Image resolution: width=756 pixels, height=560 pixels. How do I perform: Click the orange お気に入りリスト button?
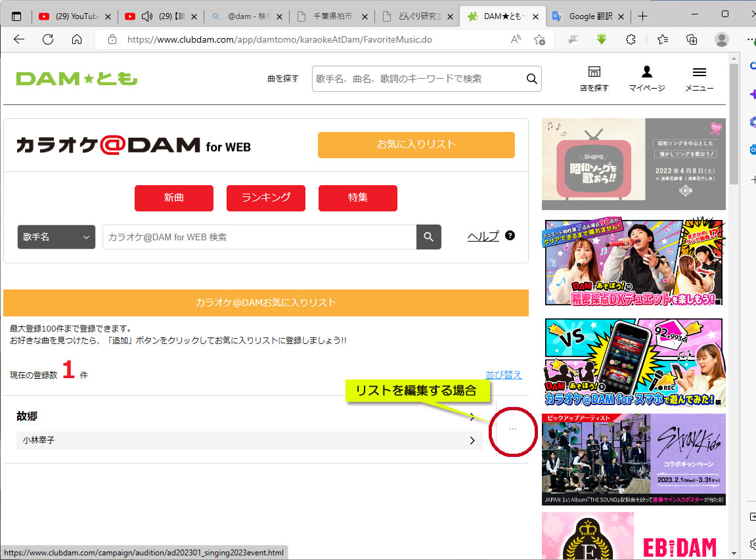pos(416,144)
